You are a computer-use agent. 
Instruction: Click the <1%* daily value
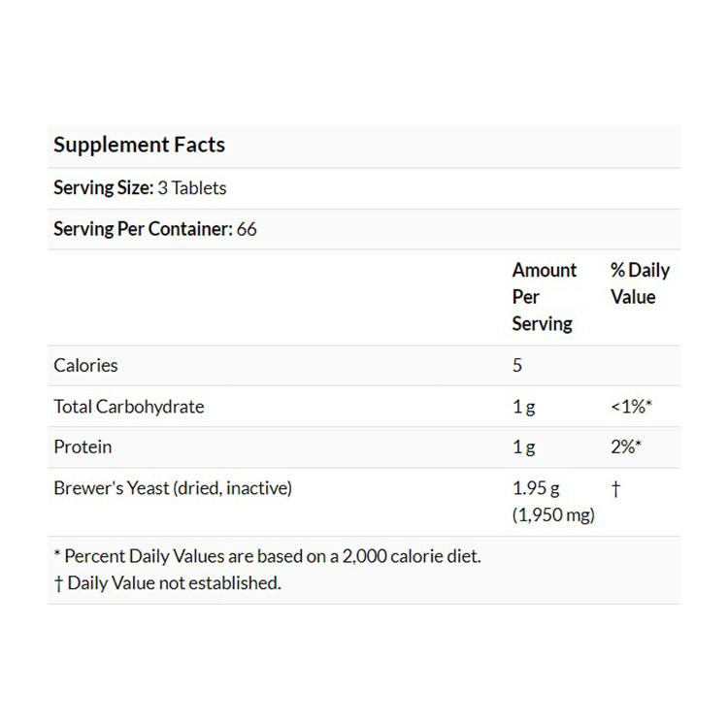tap(631, 407)
